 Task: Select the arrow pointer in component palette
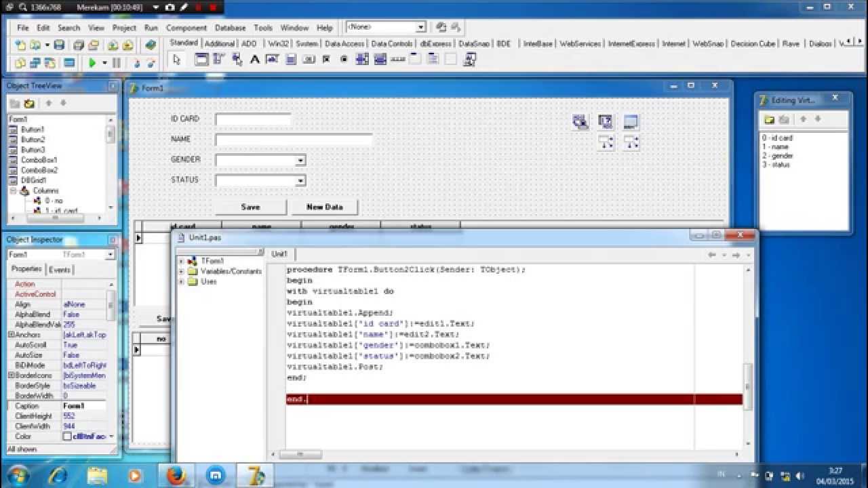pyautogui.click(x=177, y=60)
